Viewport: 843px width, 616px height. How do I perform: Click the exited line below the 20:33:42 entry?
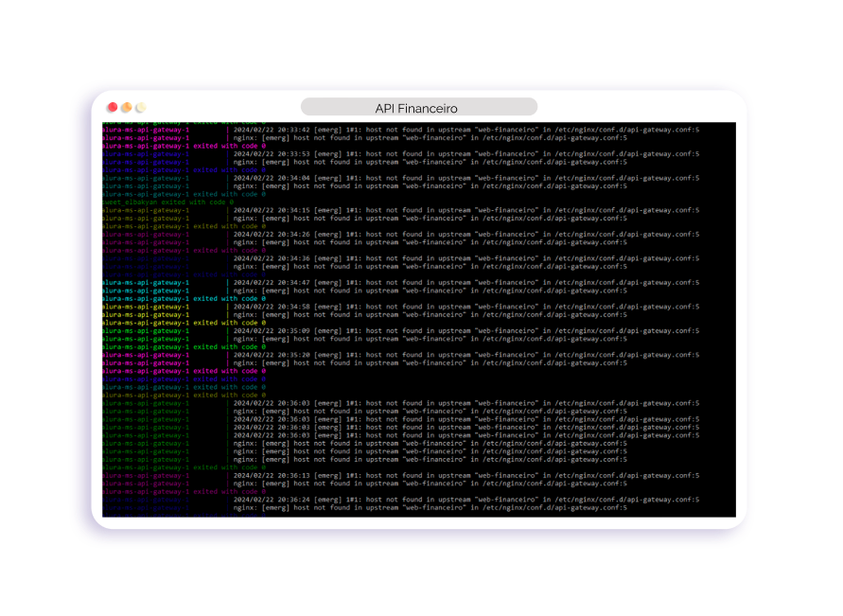[x=184, y=146]
